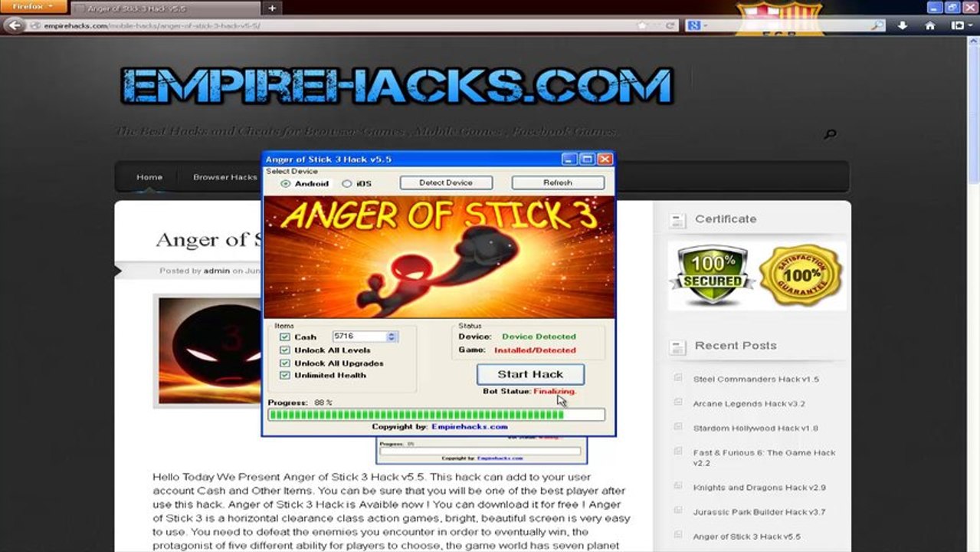The image size is (980, 552).
Task: Select the Android radio button
Action: tap(286, 184)
